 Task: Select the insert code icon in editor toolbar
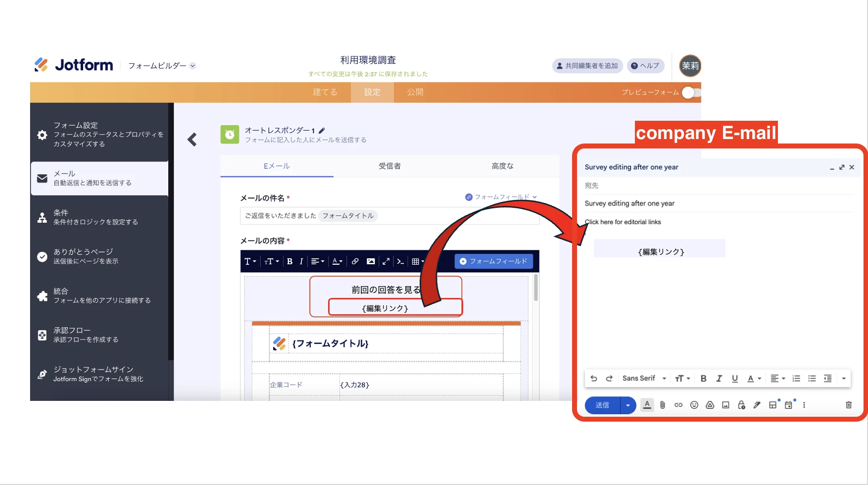(x=400, y=261)
